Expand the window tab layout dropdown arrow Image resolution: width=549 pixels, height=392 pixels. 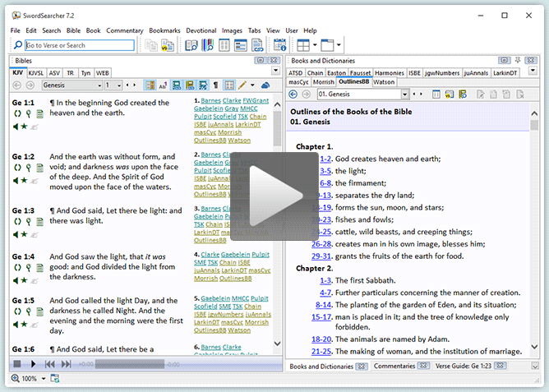tap(339, 45)
